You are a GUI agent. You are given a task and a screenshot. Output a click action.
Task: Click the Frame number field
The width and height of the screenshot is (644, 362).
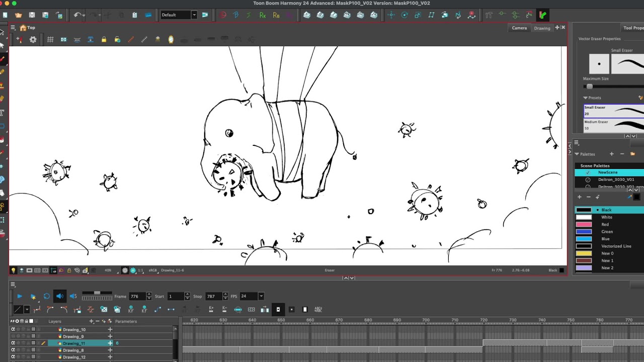[137, 297]
